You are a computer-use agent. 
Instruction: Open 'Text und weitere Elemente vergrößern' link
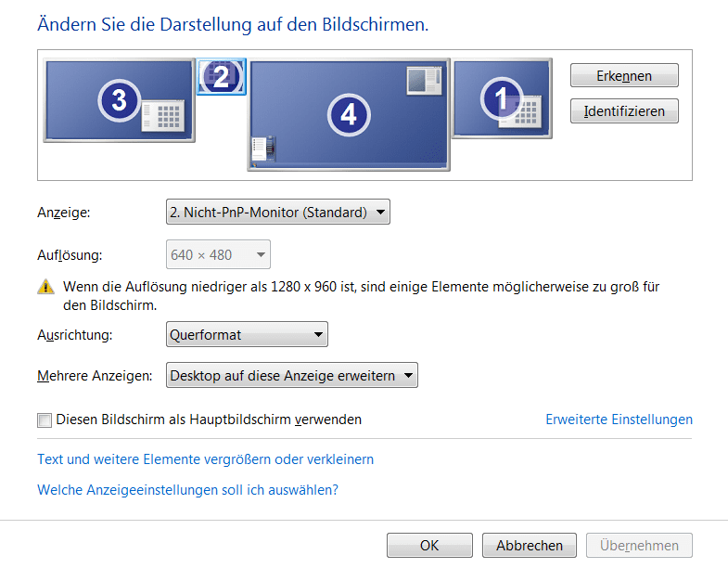coord(205,459)
